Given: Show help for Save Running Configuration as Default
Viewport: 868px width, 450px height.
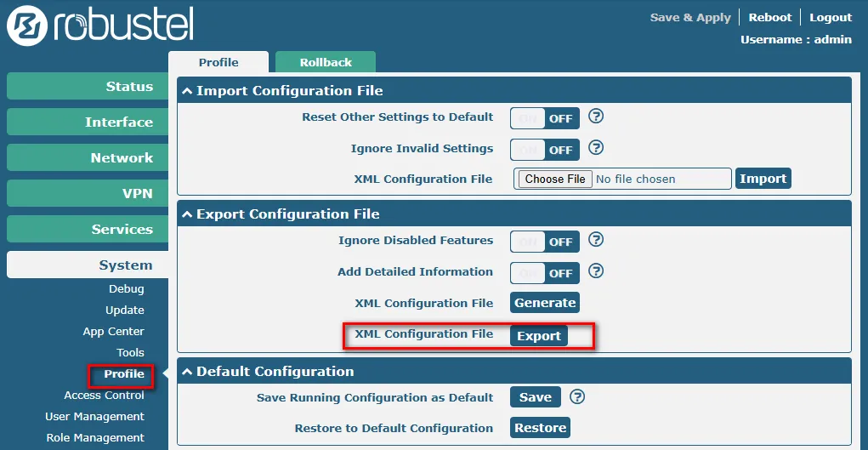Looking at the screenshot, I should tap(577, 396).
